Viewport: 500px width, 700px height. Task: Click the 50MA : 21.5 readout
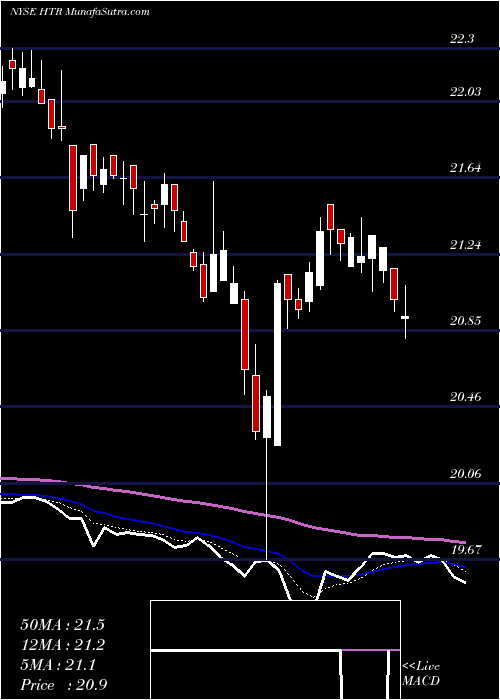click(x=62, y=625)
